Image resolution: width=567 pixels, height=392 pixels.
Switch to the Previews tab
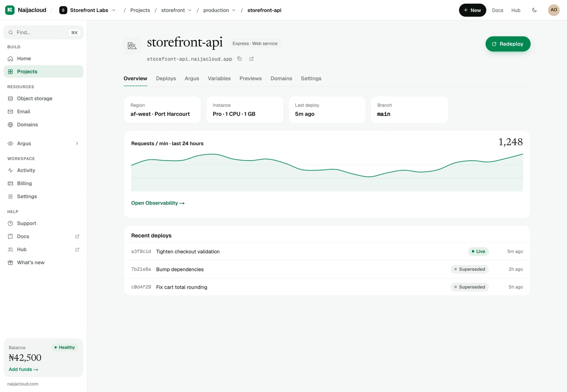[251, 78]
